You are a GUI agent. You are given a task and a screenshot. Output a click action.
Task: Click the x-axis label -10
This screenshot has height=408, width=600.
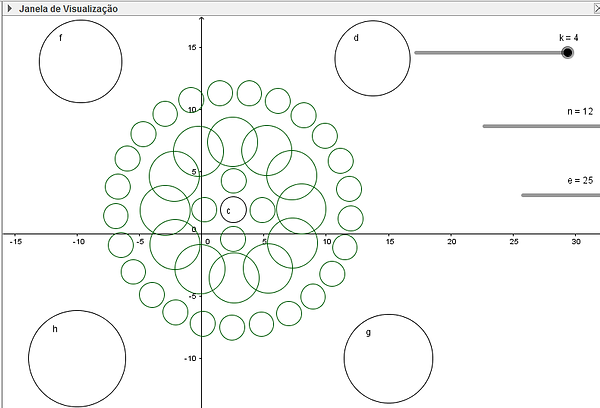click(x=78, y=242)
